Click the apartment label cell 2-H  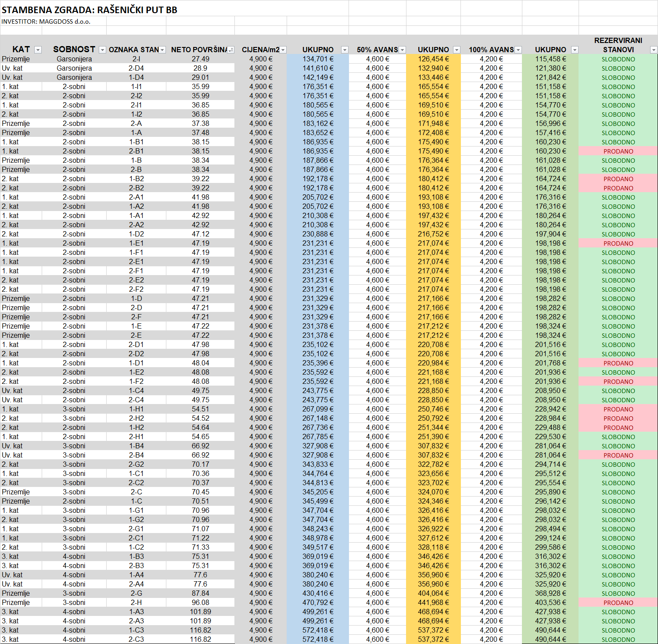coord(136,602)
